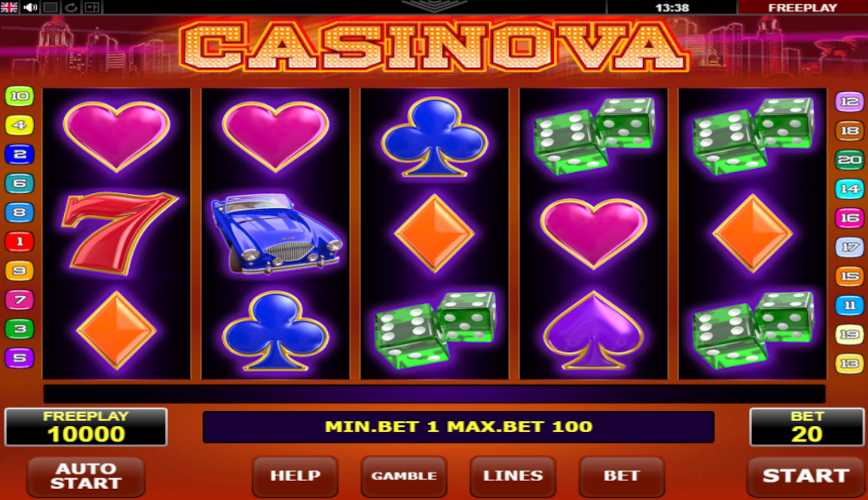Image resolution: width=868 pixels, height=500 pixels.
Task: Select payline 5 purple indicator
Action: tap(19, 358)
